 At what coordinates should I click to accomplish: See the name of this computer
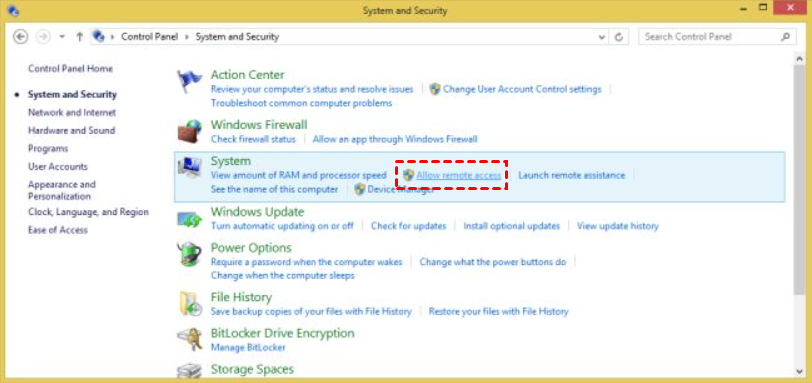pyautogui.click(x=274, y=189)
